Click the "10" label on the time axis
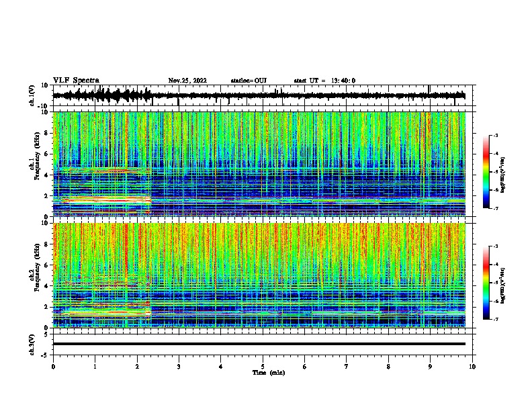Image resolution: width=532 pixels, height=411 pixels. 472,367
